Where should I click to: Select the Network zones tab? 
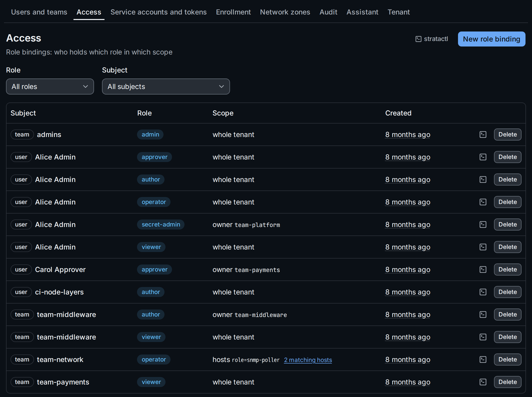tap(285, 12)
